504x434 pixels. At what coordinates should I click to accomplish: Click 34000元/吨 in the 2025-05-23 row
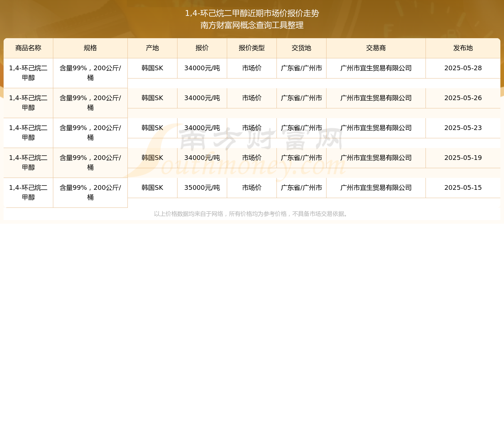pos(202,128)
